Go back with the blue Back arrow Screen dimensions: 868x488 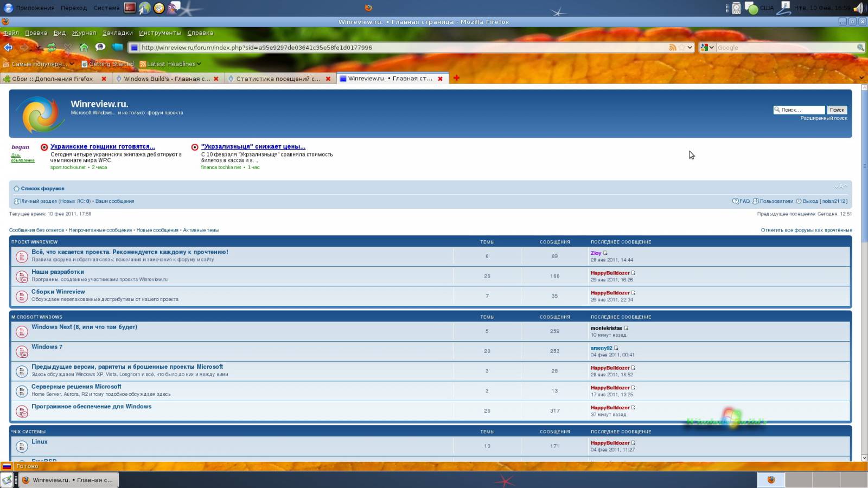click(x=8, y=48)
